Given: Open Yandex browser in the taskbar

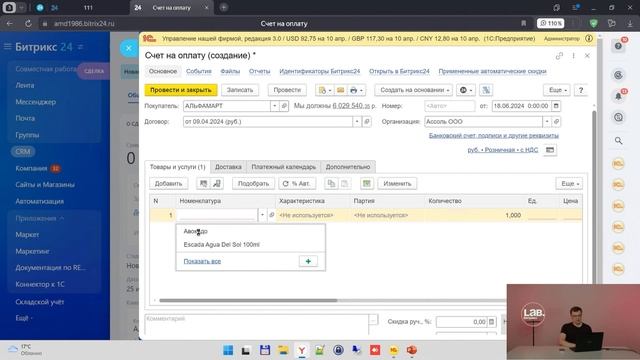Looking at the screenshot, I should tap(302, 350).
